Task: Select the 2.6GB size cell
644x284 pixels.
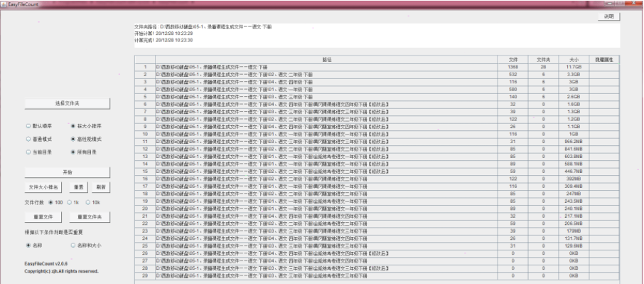Action: point(574,97)
